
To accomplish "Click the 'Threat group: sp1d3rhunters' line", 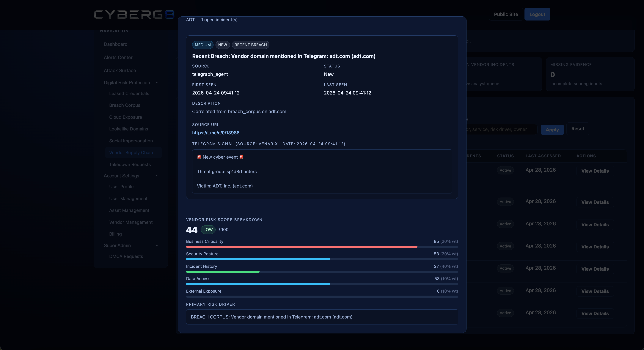I will pyautogui.click(x=227, y=172).
